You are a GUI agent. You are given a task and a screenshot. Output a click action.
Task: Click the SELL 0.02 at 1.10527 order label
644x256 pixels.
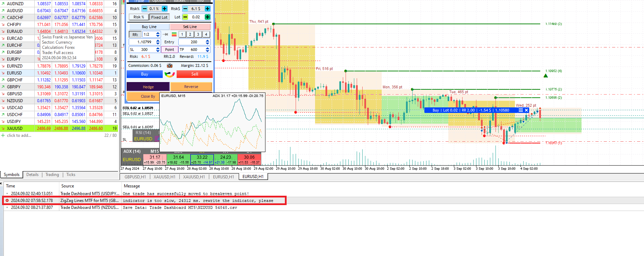coord(138,114)
